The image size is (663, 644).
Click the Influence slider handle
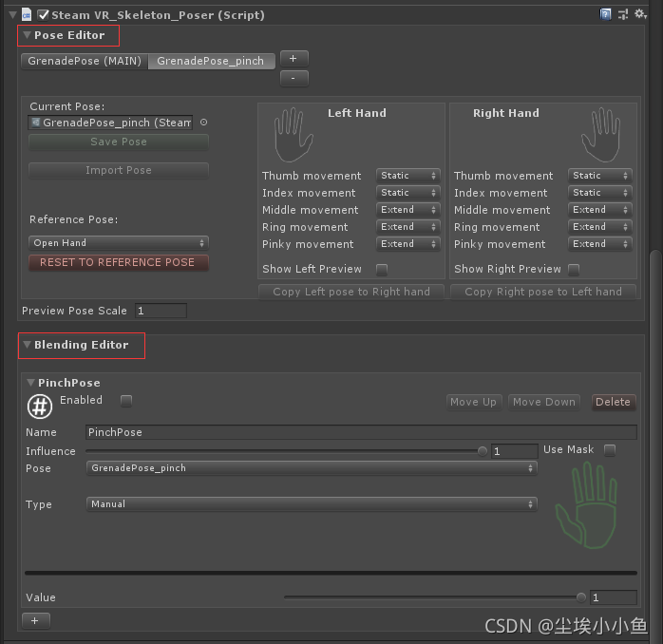482,451
